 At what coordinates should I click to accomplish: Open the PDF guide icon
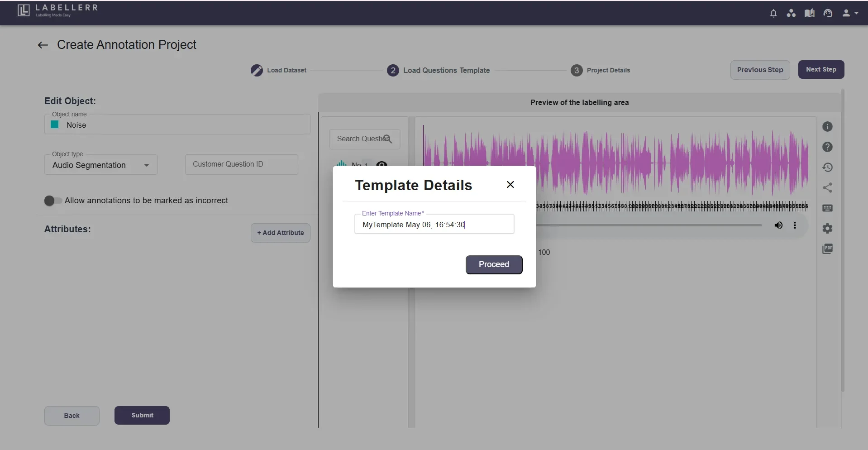[x=827, y=249]
